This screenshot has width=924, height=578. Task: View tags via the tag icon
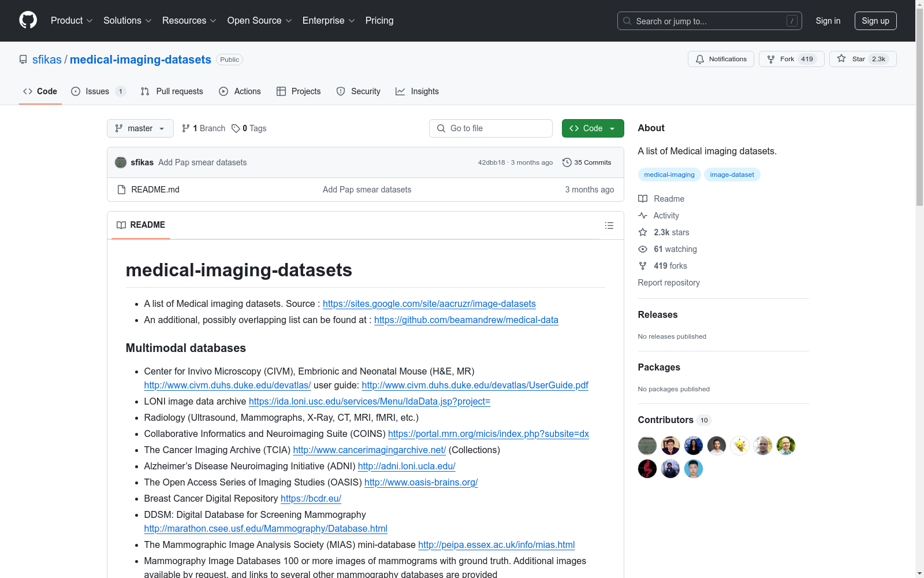pos(236,128)
